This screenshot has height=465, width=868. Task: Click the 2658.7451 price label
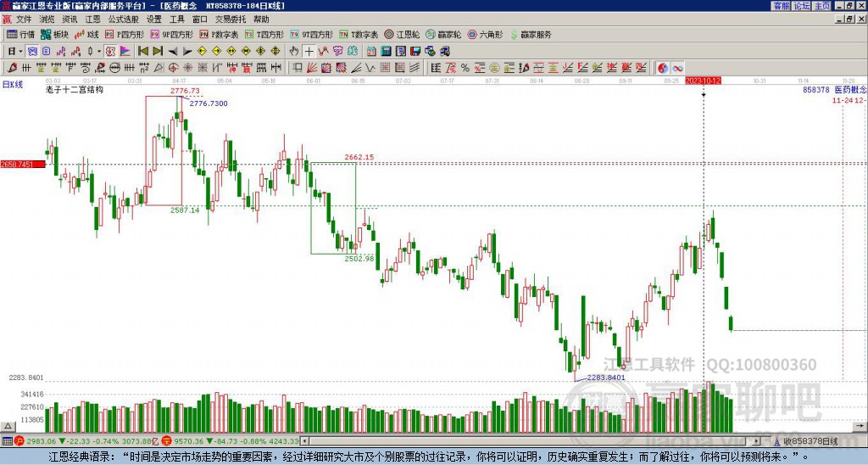click(x=22, y=164)
